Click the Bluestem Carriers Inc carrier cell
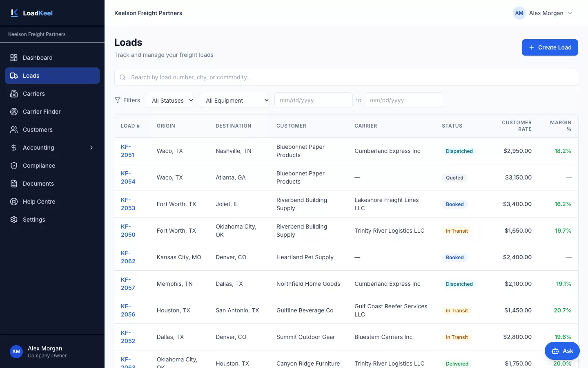The height and width of the screenshot is (368, 588). click(x=383, y=337)
